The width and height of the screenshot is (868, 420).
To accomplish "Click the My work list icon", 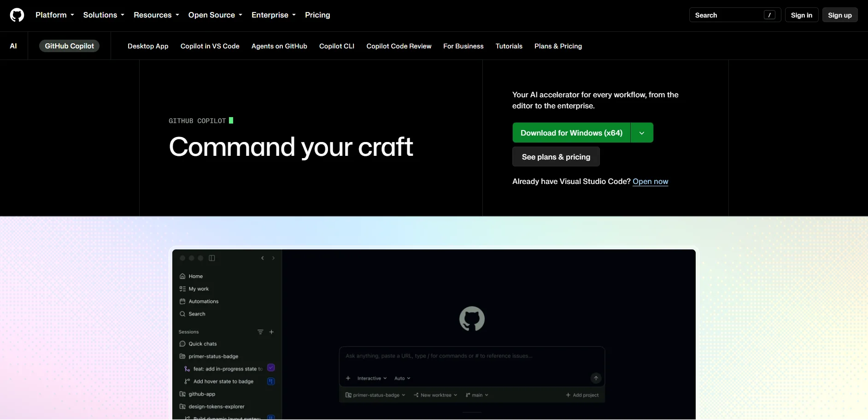I will click(x=182, y=289).
